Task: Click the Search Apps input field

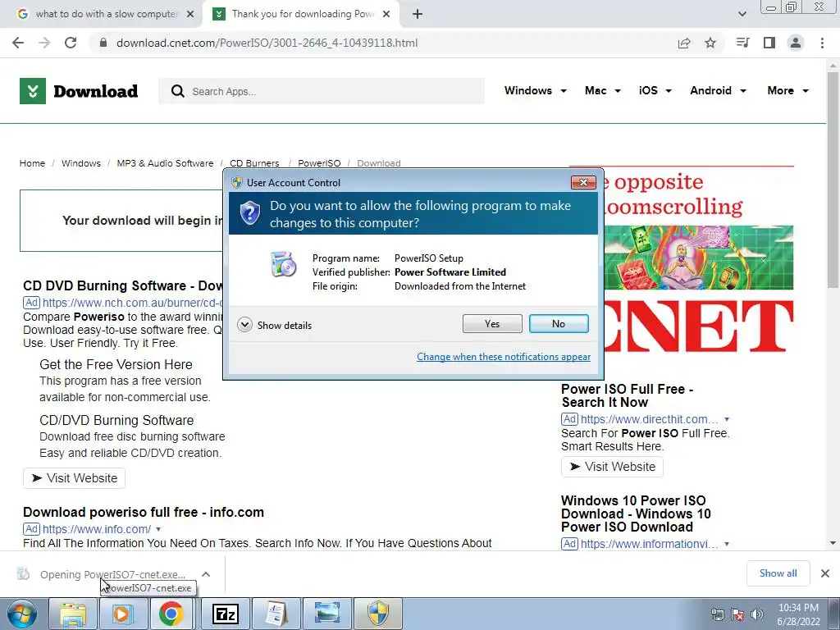Action: (x=322, y=91)
